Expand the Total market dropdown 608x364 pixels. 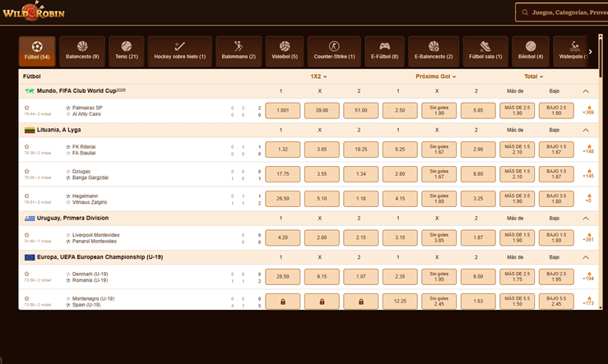(535, 76)
